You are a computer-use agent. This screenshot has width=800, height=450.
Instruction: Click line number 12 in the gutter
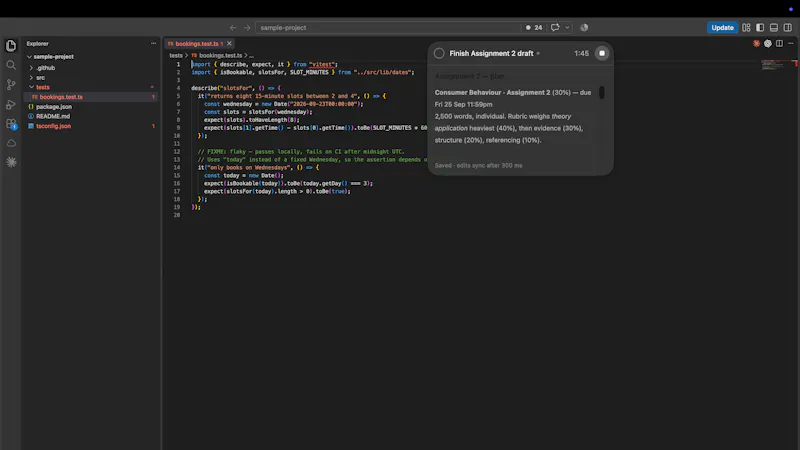point(177,152)
